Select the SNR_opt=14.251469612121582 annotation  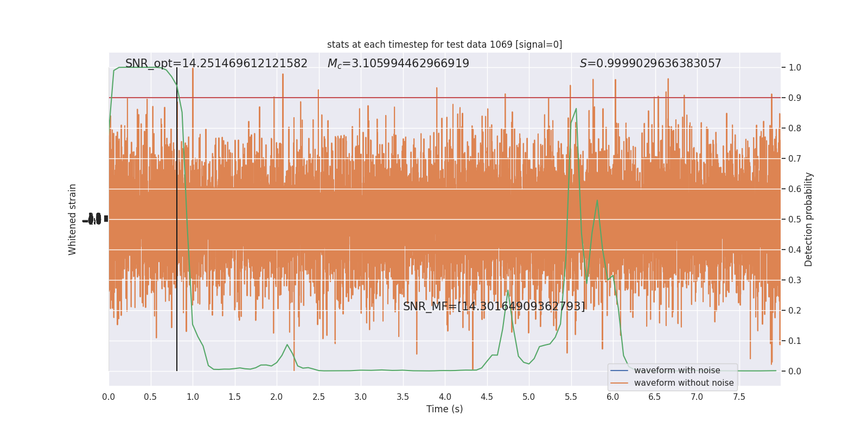[216, 63]
